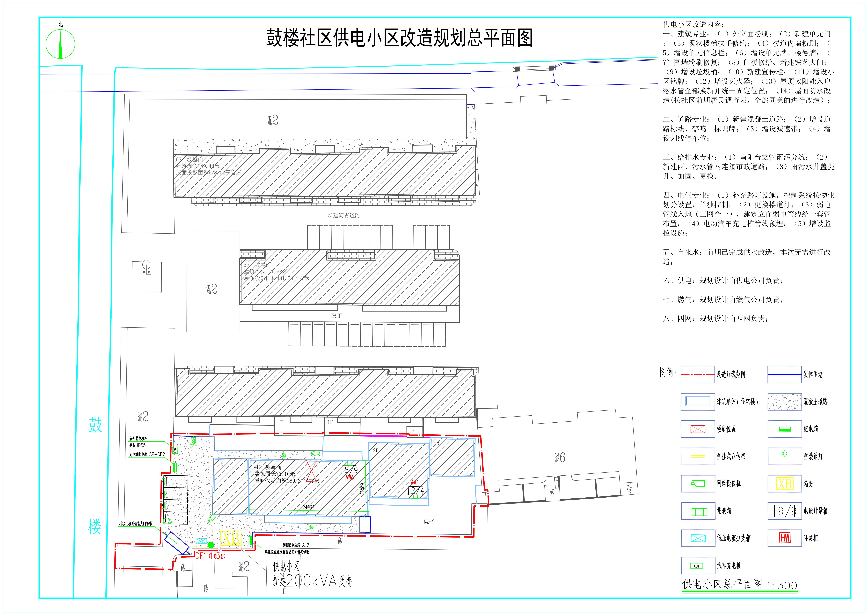
Task: Click the yellow XB box transformer on the plan
Action: (x=231, y=538)
